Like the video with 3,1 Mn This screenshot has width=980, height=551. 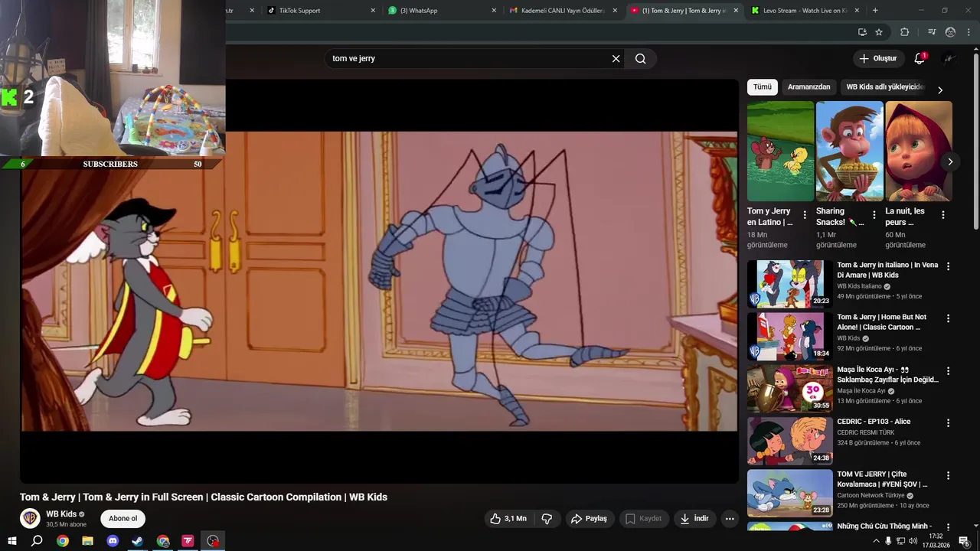[508, 519]
